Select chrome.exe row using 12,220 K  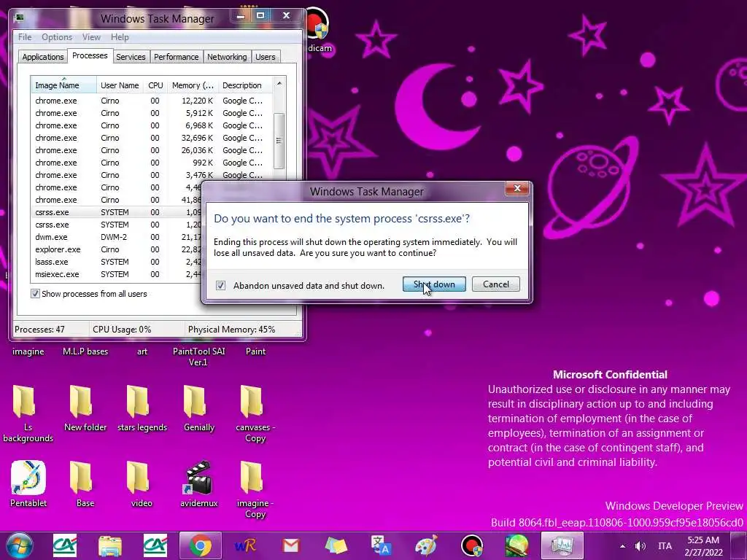[152, 101]
